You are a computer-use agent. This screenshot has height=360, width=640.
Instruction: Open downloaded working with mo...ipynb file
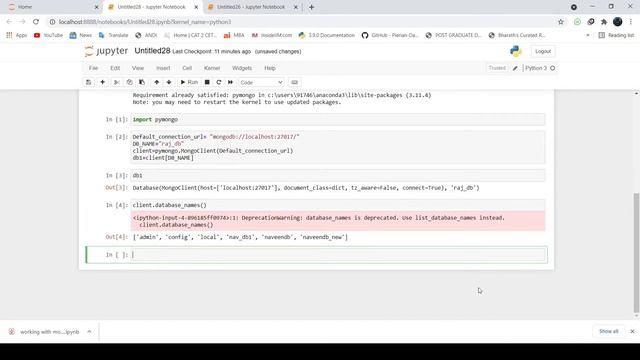tap(44, 331)
